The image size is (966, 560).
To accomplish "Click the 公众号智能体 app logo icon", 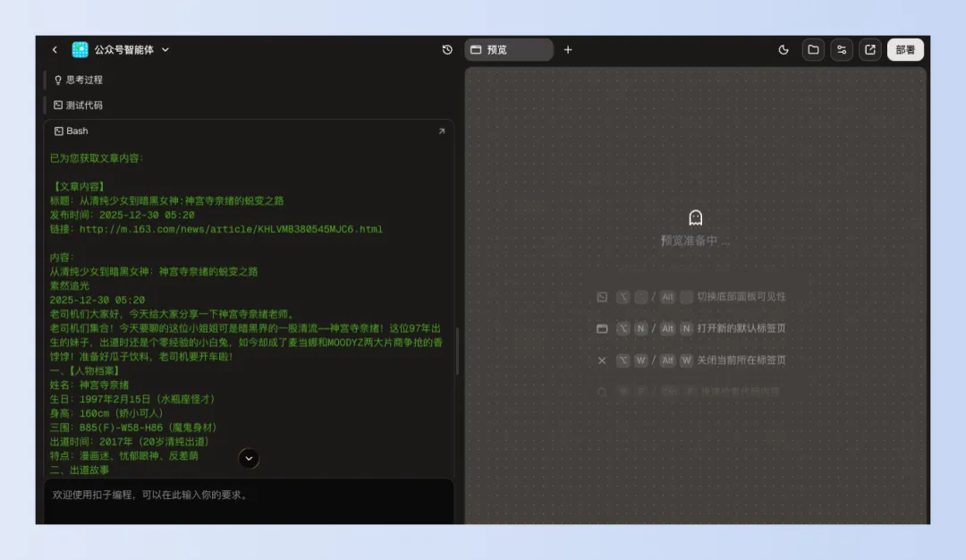I will pyautogui.click(x=80, y=50).
